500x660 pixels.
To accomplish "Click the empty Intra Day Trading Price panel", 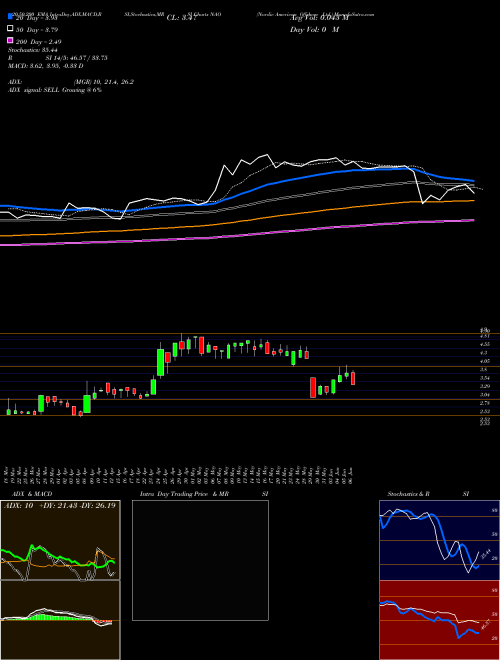I will [x=200, y=560].
